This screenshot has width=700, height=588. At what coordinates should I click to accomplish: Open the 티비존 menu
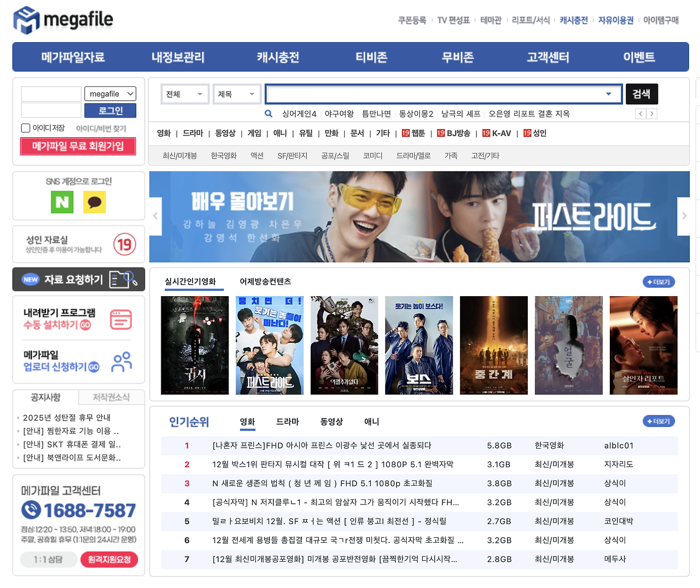(370, 57)
